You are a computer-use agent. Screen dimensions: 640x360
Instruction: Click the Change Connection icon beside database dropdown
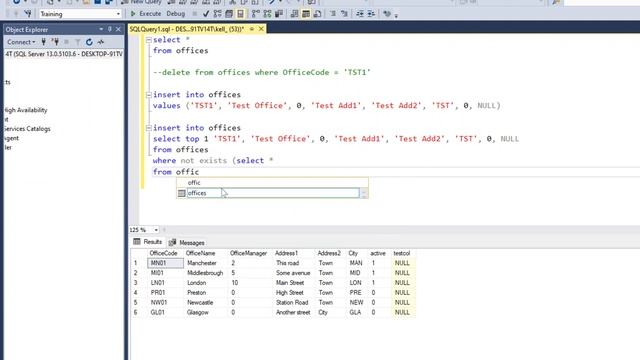pyautogui.click(x=28, y=14)
